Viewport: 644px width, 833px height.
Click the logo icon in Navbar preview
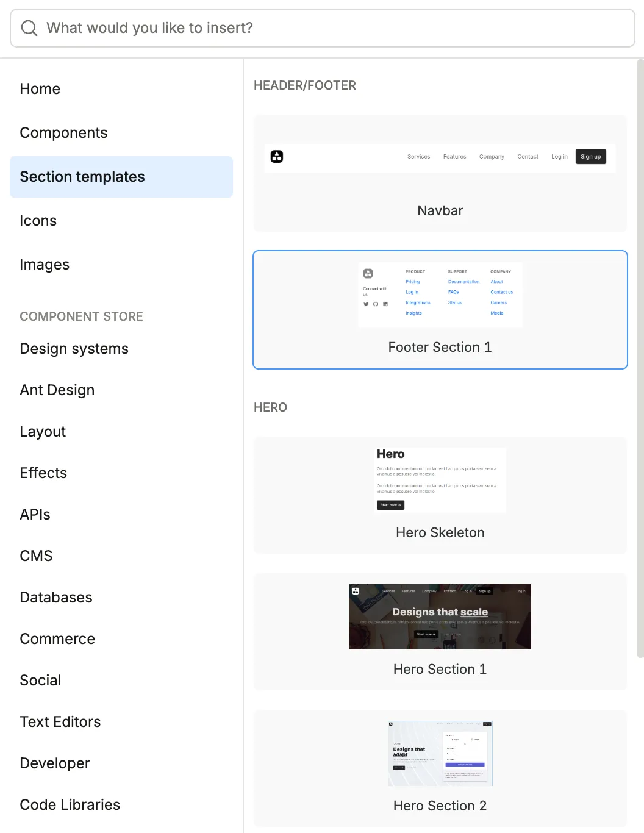click(277, 157)
